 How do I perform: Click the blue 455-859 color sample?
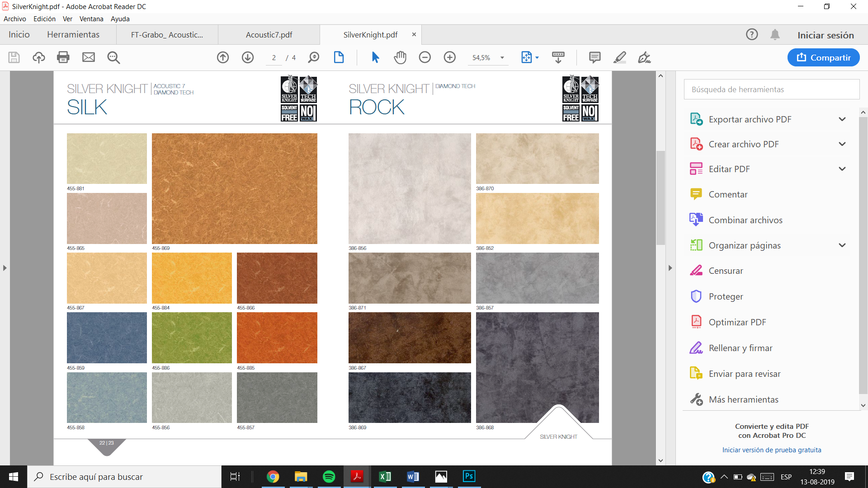[107, 338]
